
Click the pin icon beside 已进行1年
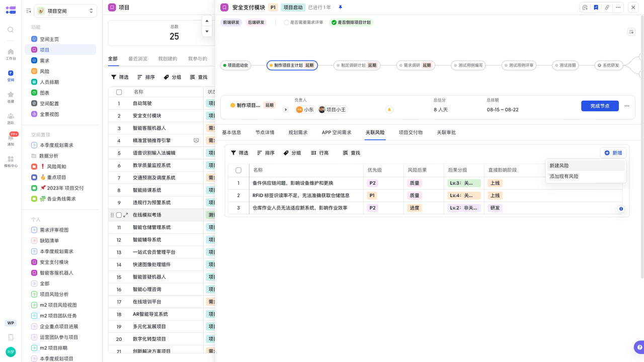340,8
